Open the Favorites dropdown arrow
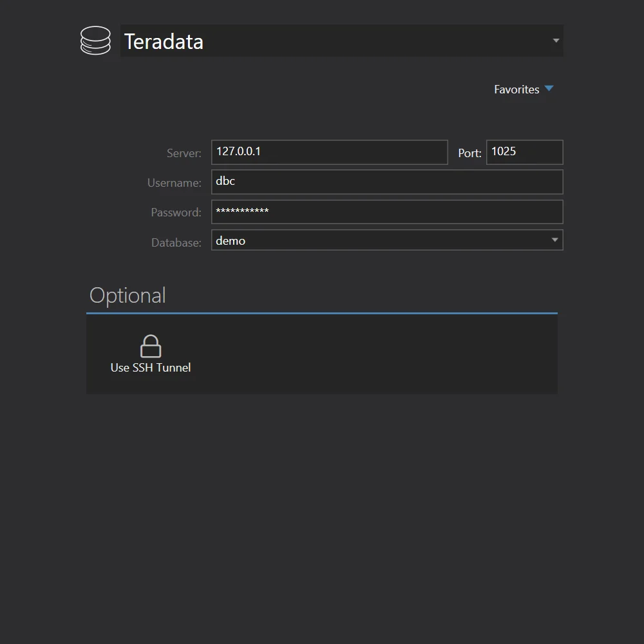Viewport: 644px width, 644px height. [549, 89]
